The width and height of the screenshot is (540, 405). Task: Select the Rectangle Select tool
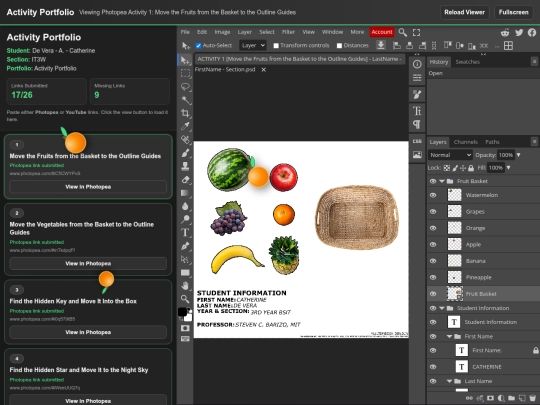(185, 73)
